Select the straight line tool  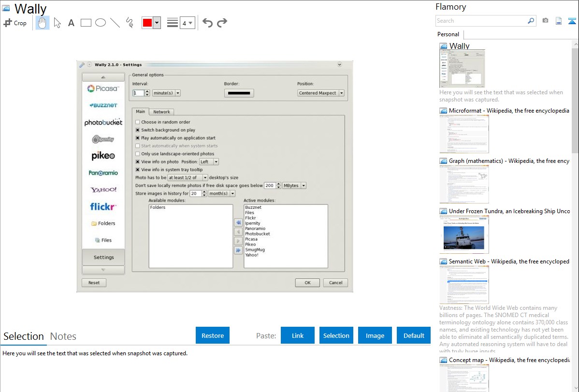115,23
